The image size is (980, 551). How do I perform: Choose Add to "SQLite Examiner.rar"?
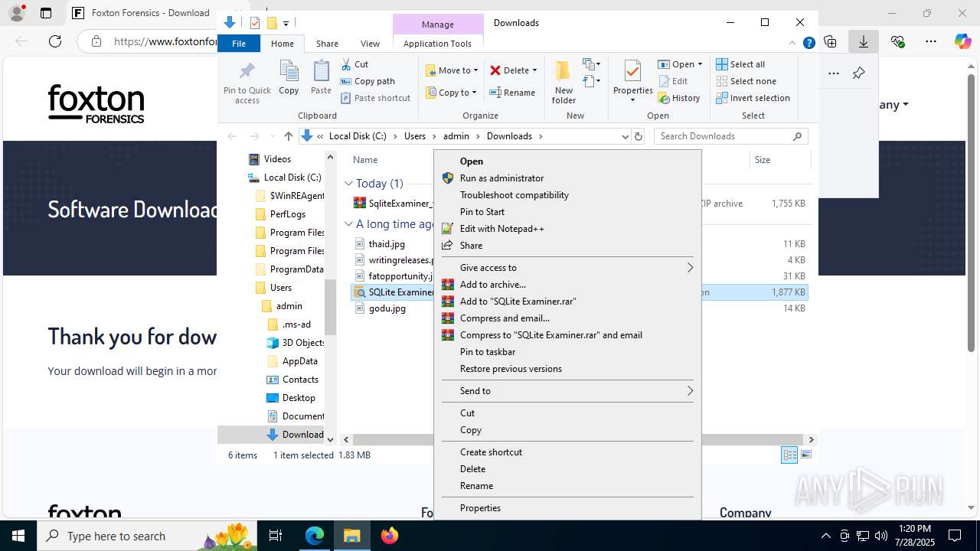[x=567, y=302]
